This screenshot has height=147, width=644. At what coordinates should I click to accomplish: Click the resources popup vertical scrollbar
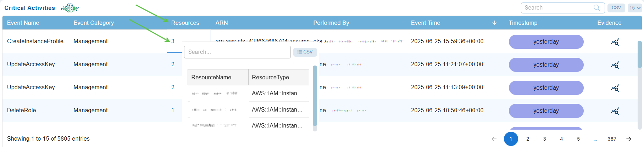coord(315,96)
